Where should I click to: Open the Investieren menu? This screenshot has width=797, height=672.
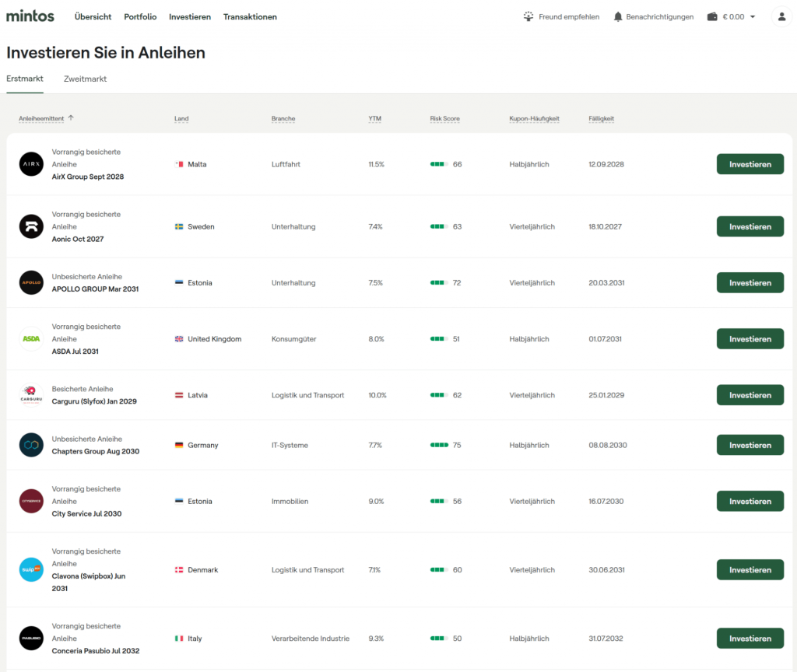click(190, 17)
